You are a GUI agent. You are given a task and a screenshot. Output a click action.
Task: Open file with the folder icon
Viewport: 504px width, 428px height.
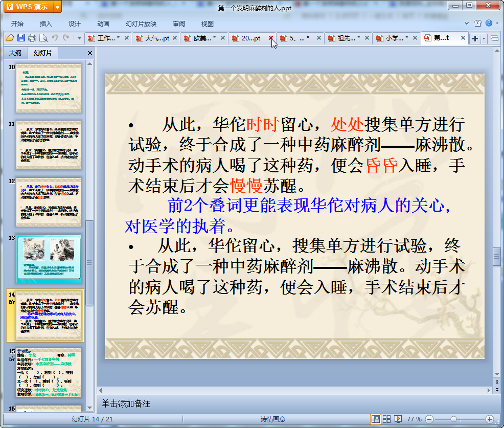[10, 38]
